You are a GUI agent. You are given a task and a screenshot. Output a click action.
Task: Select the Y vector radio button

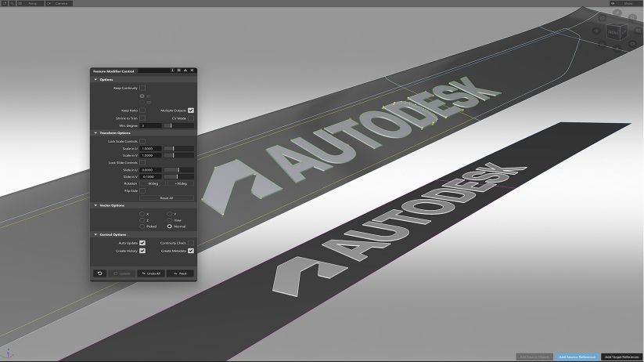click(x=169, y=214)
